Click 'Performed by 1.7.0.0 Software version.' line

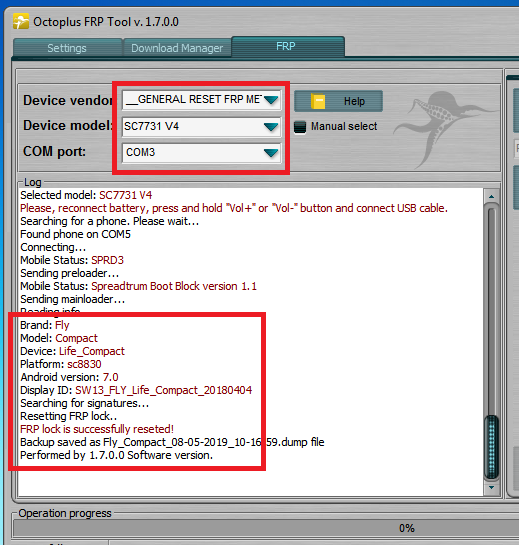[x=116, y=455]
